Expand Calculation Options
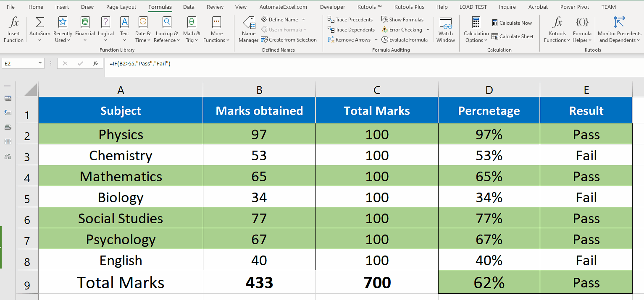Image resolution: width=644 pixels, height=300 pixels. 476,29
